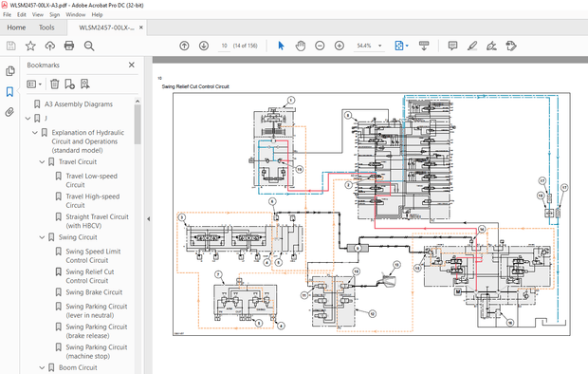Select the Boom Circuit bookmark label

(x=78, y=367)
